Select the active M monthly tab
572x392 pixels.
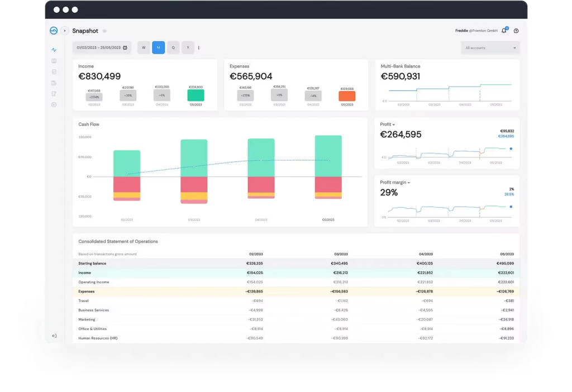click(158, 47)
